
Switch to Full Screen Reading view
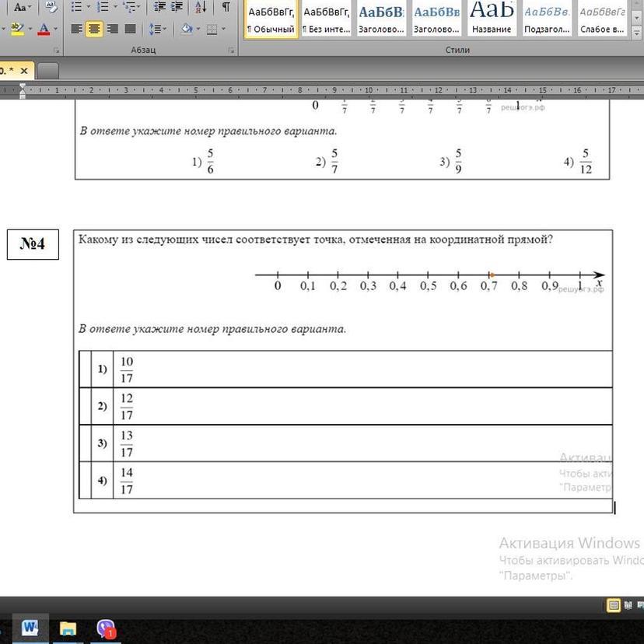click(628, 605)
